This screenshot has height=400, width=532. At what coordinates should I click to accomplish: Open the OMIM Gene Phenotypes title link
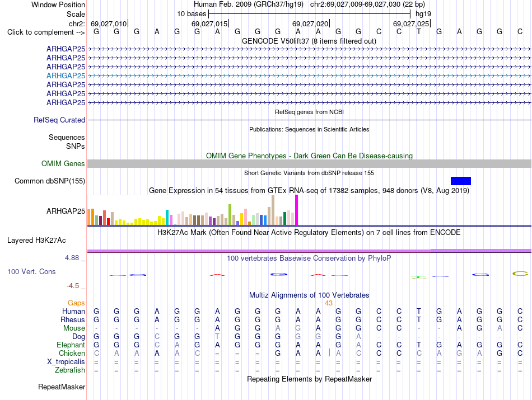[309, 156]
